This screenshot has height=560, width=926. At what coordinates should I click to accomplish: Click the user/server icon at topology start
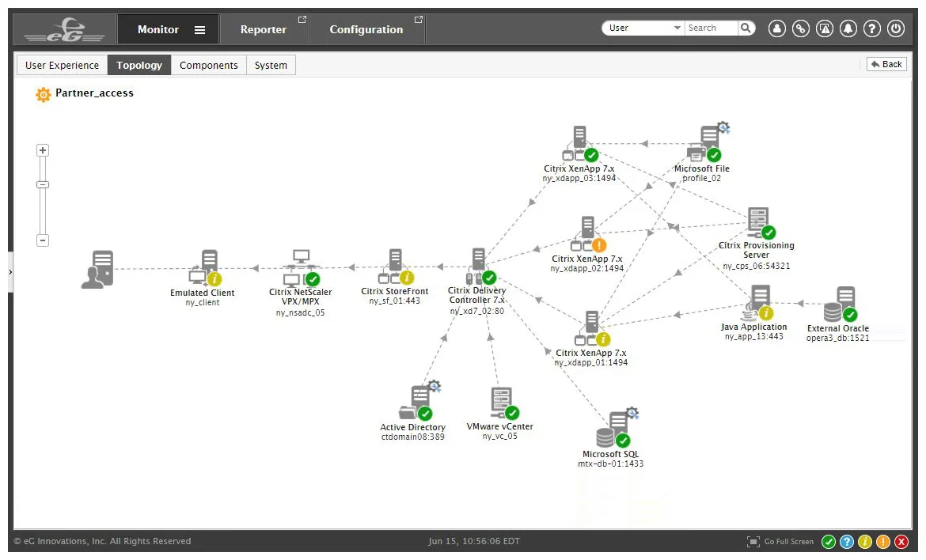click(x=97, y=269)
